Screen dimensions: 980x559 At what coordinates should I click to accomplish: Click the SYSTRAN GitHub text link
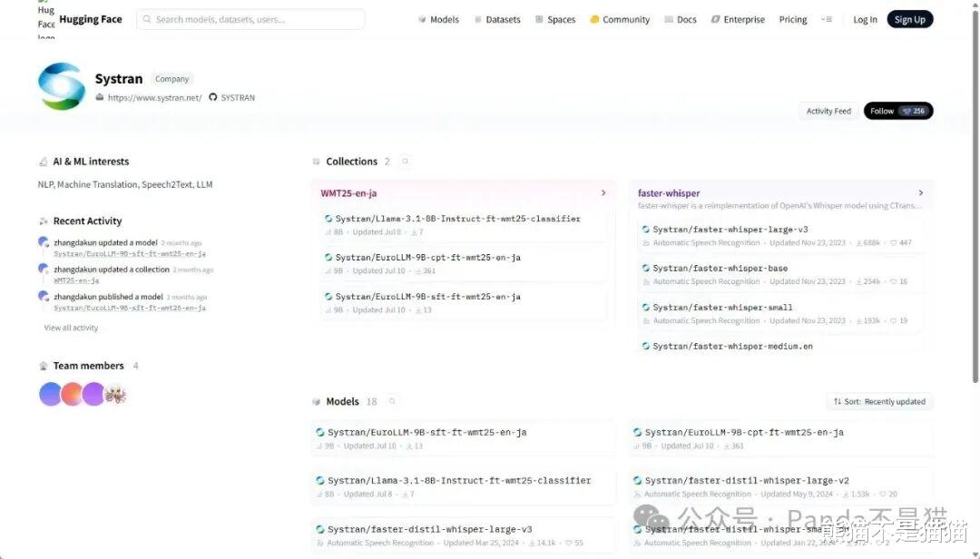coord(238,97)
